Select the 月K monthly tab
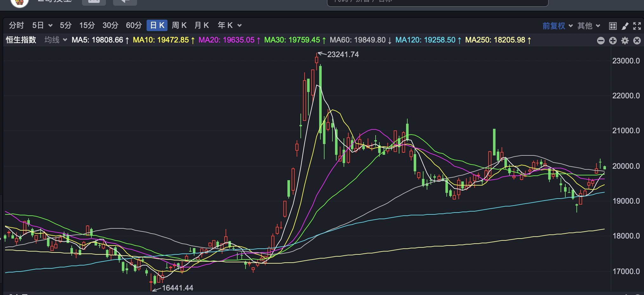 click(201, 25)
